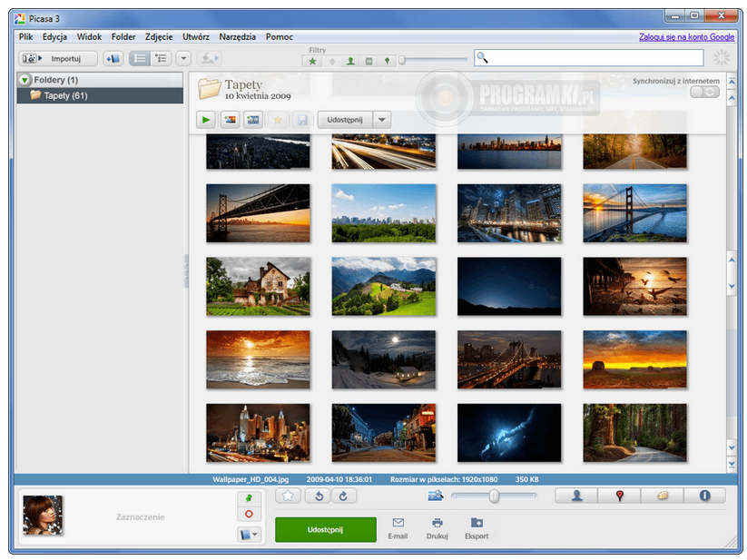Click the Eksport export button
Viewport: 747px width, 560px height.
tap(477, 528)
